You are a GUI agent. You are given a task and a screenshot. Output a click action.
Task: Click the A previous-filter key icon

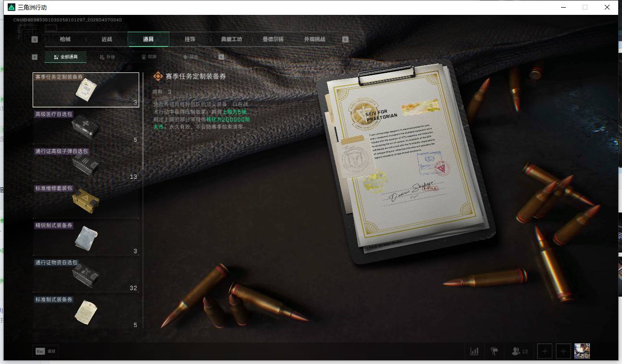click(x=35, y=57)
